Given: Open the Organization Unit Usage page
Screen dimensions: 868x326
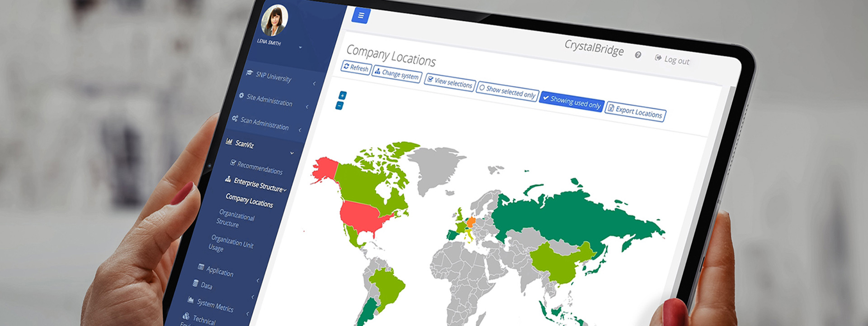Looking at the screenshot, I should point(232,243).
